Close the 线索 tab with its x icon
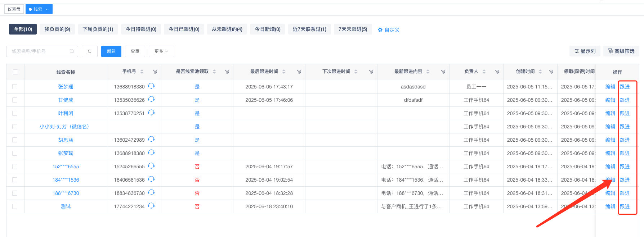 coord(46,9)
